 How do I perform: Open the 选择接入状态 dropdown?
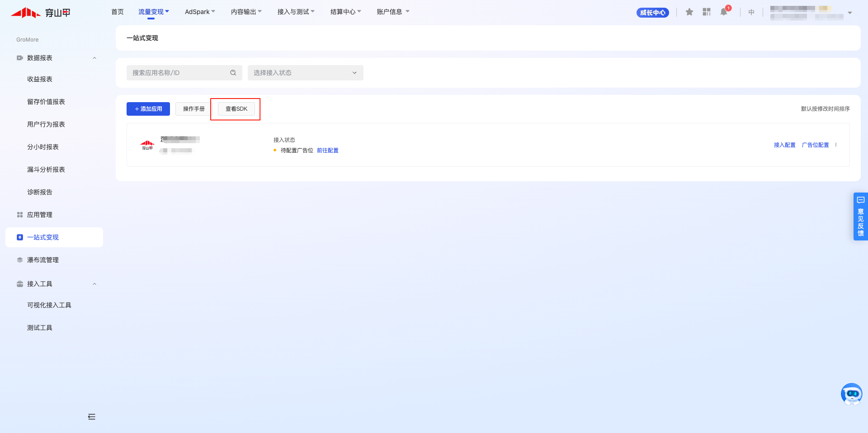pos(305,73)
